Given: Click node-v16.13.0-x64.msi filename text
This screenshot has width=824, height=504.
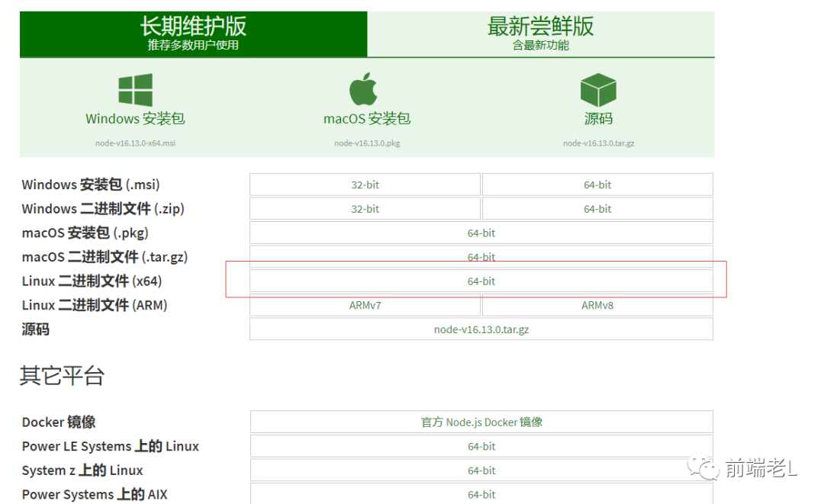Looking at the screenshot, I should point(136,143).
